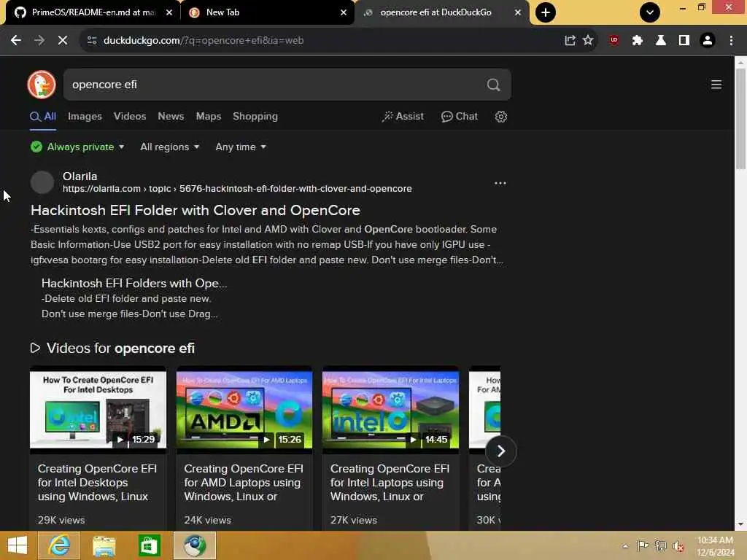Click the DuckDuckGo logo
The width and height of the screenshot is (747, 560).
point(42,85)
